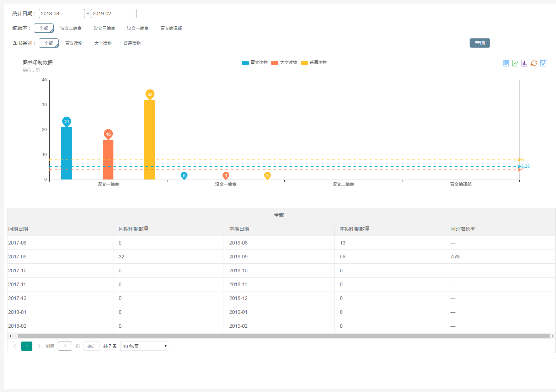Click the blue 盲文读物 bar in 汉文一编室
This screenshot has height=392, width=556.
coord(66,154)
